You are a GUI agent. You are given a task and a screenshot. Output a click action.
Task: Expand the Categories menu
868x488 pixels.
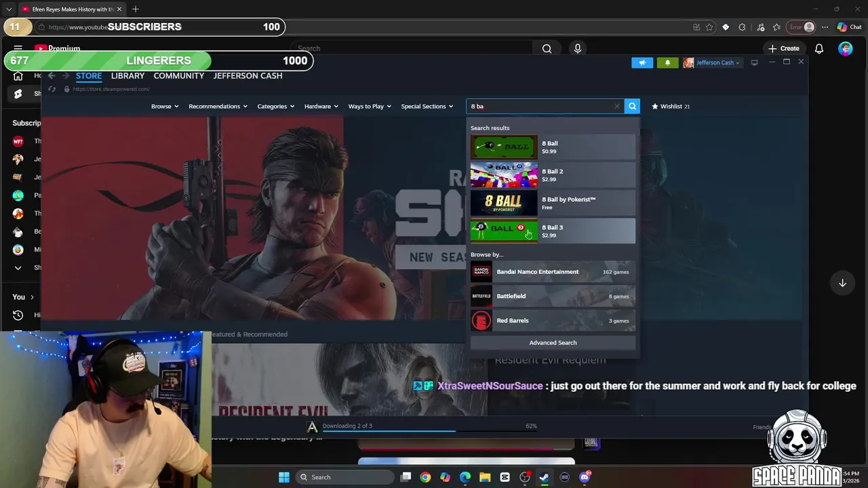275,106
